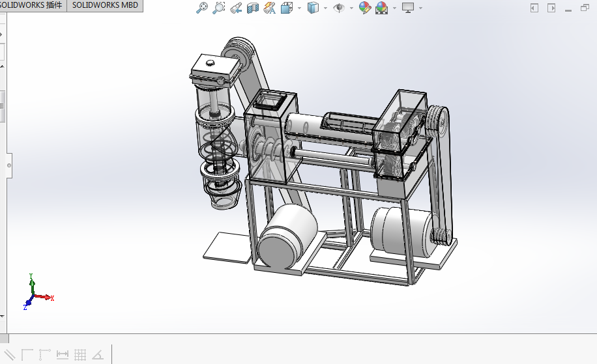Expand the View Orientation dropdown arrow
Image resolution: width=597 pixels, height=364 pixels.
coord(299,8)
